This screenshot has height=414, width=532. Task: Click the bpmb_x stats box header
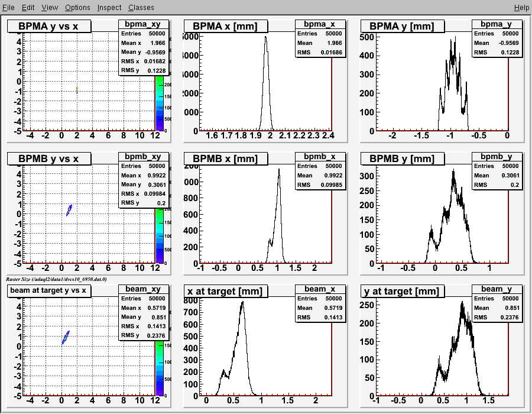click(x=320, y=157)
